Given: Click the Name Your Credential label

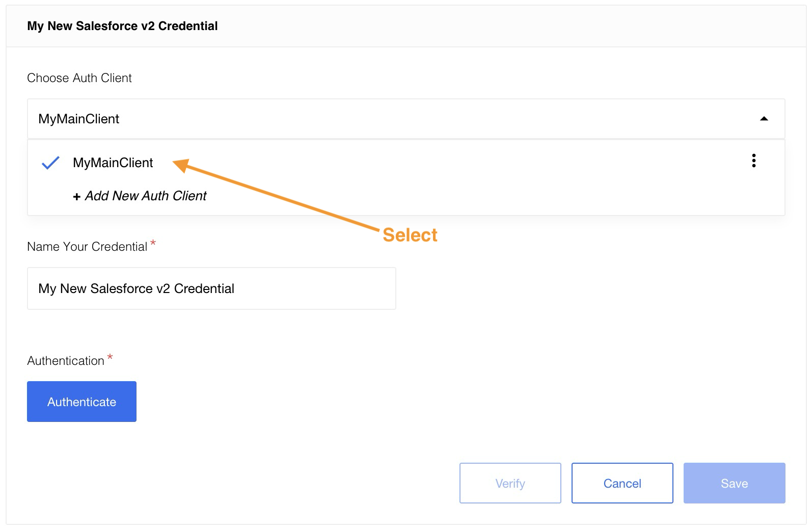Looking at the screenshot, I should click(x=87, y=247).
